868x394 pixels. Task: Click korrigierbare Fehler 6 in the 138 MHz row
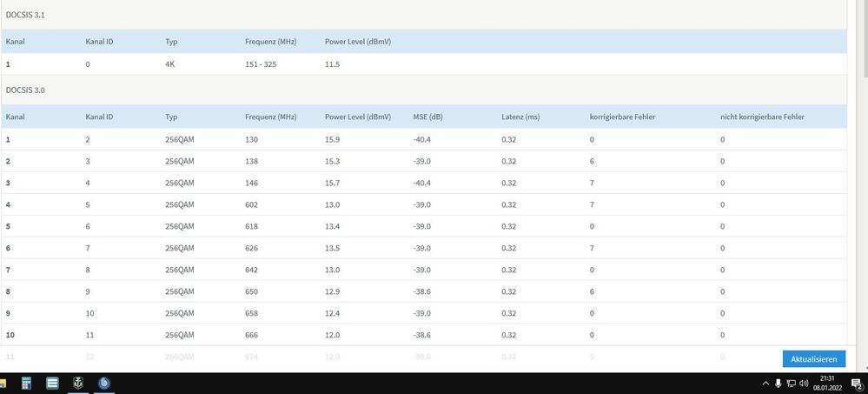(x=592, y=161)
